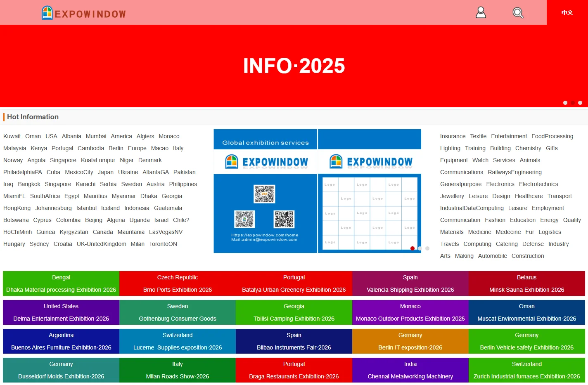Screen dimensions: 588x385
Task: Open Delma Entertainment Exhibition·2026 card
Action: (x=61, y=312)
